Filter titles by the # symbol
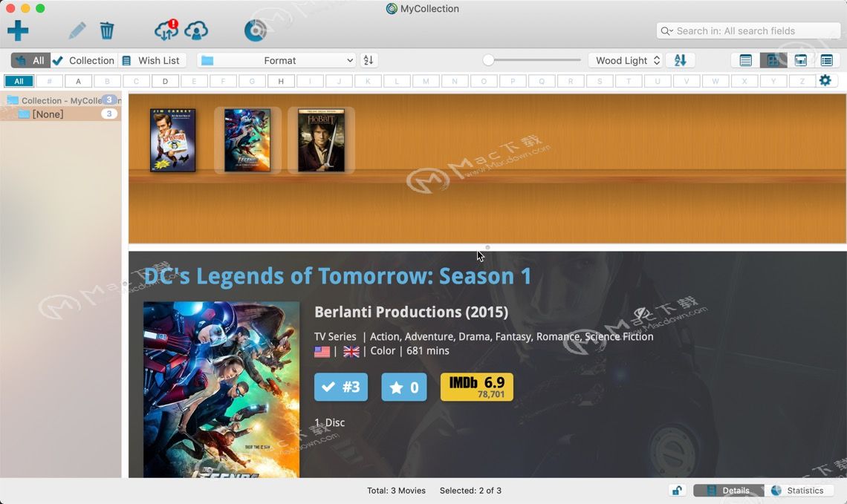Screen dimensions: 847x504 coord(49,81)
